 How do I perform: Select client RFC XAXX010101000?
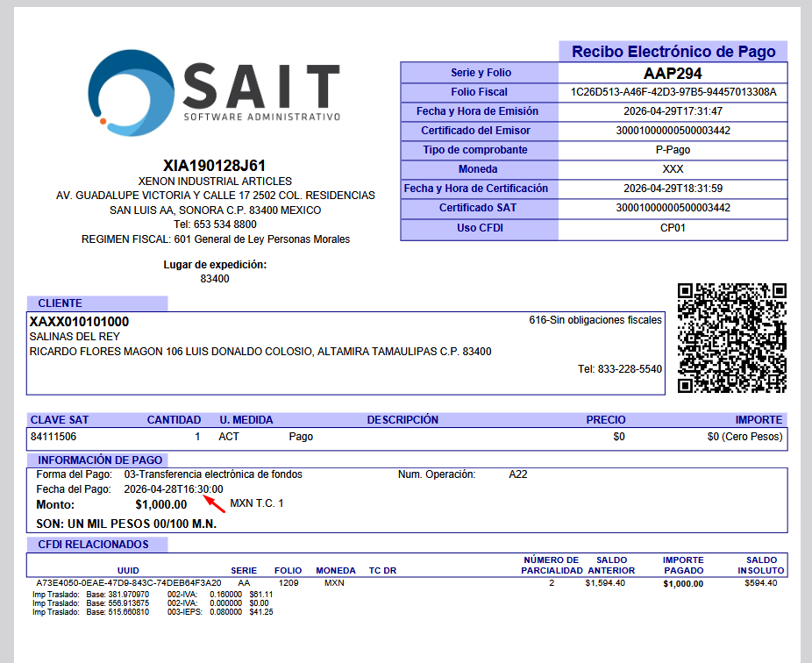pos(79,322)
